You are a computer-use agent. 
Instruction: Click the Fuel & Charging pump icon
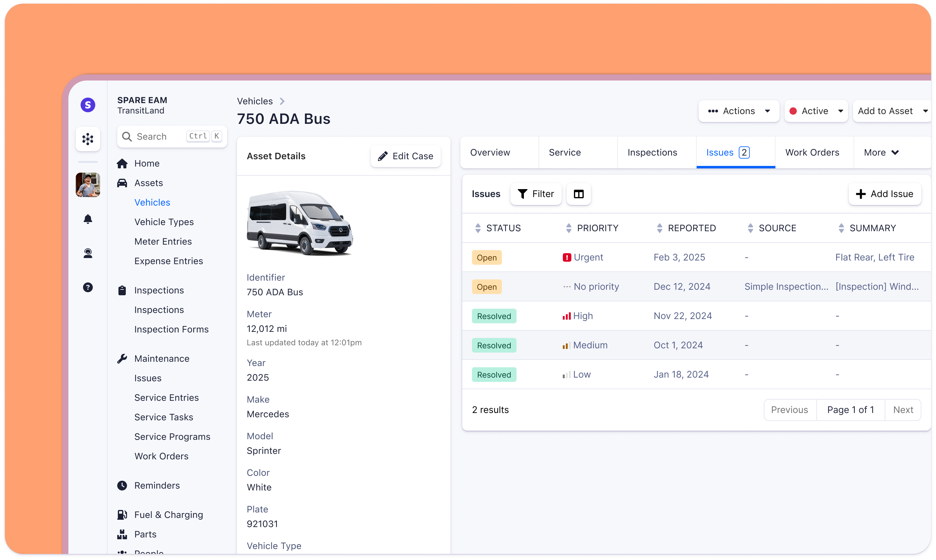122,515
